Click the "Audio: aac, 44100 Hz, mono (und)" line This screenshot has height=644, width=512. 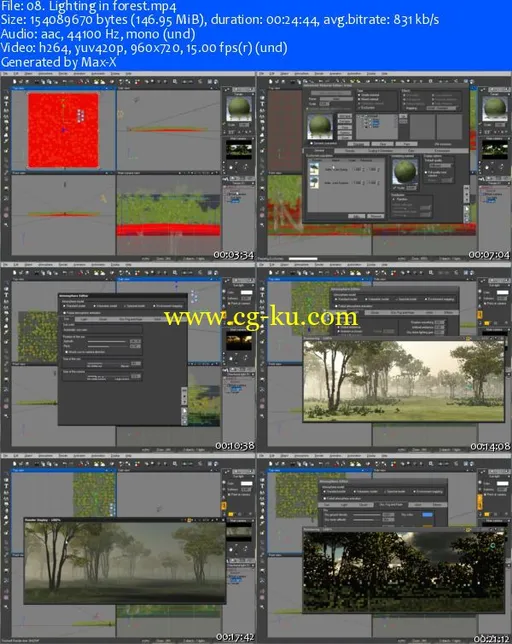[x=98, y=34]
